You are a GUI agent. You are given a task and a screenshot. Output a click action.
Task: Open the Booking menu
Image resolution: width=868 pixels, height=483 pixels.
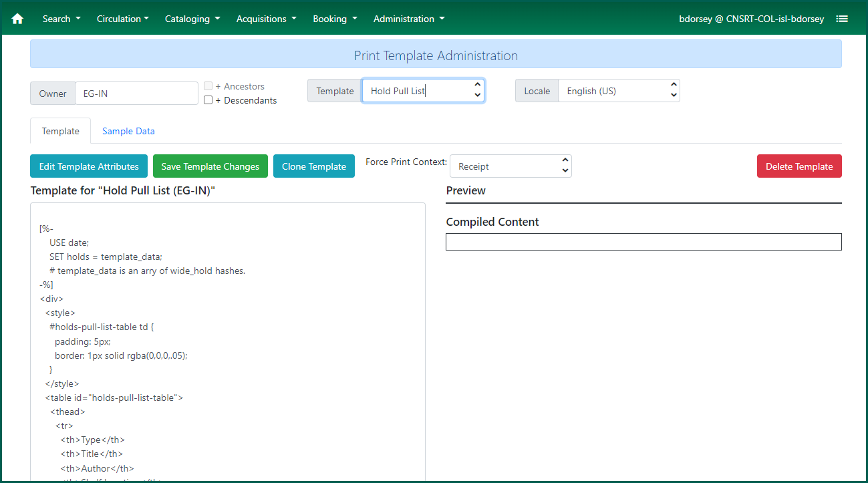(335, 19)
